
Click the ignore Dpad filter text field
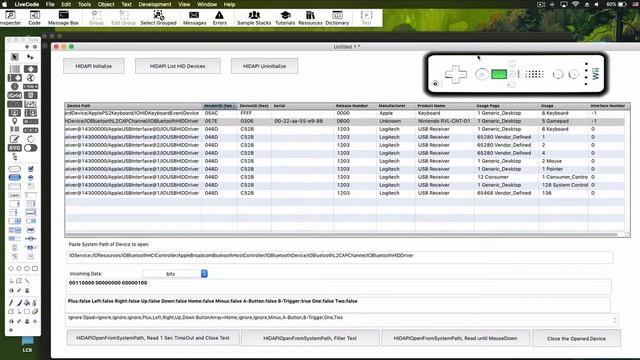pyautogui.click(x=341, y=319)
